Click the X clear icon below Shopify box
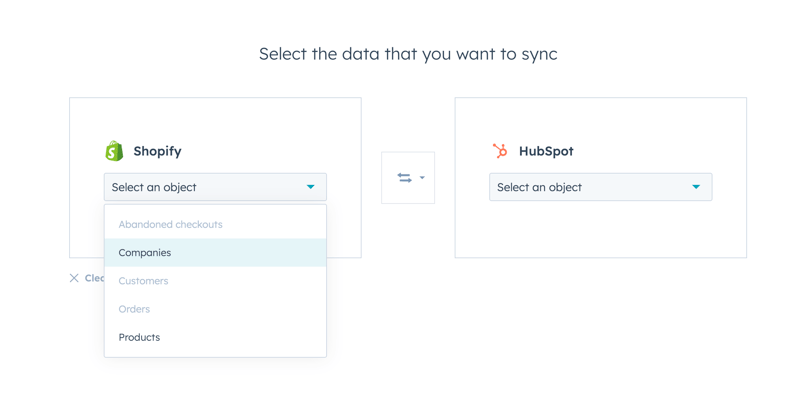 click(x=74, y=278)
